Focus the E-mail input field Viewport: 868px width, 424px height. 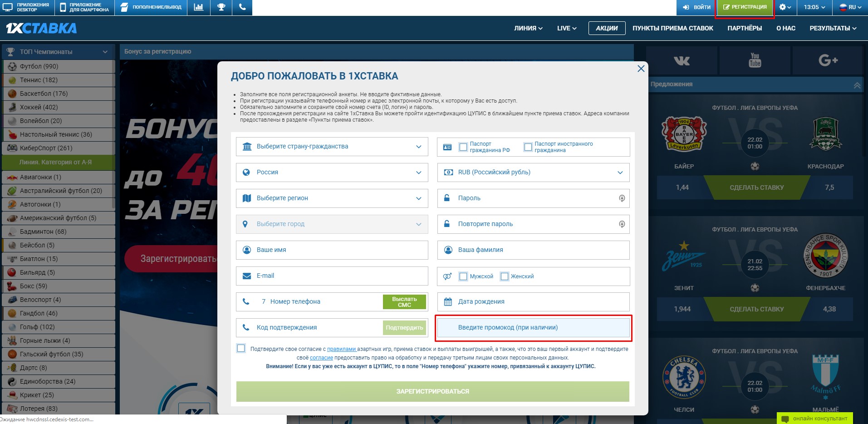(332, 276)
